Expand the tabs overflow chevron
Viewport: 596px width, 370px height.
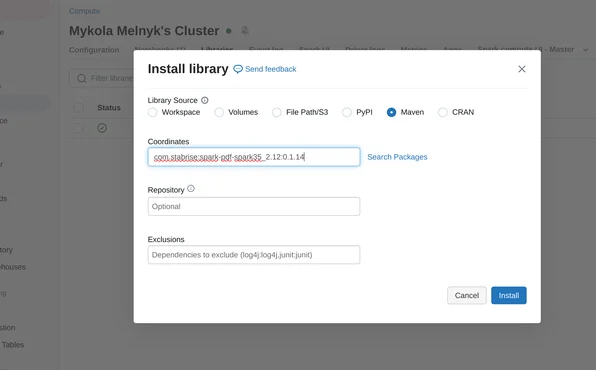click(x=585, y=50)
